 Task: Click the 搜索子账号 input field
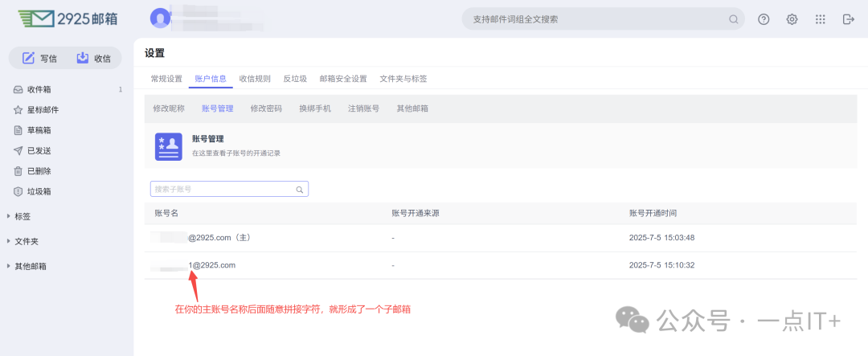point(229,189)
